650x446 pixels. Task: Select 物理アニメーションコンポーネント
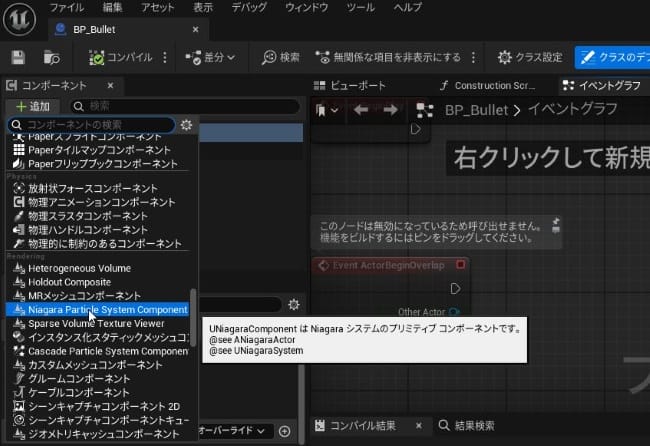(x=98, y=202)
